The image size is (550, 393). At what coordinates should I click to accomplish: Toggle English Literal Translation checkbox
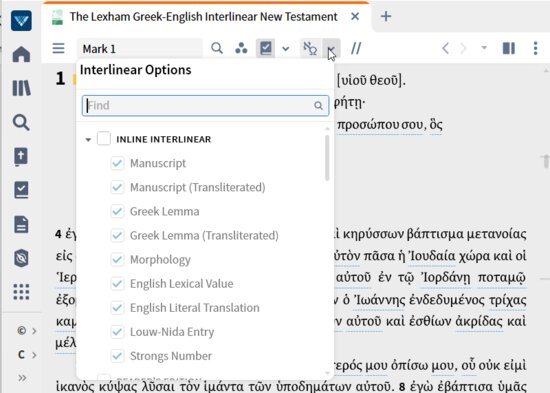coord(117,308)
